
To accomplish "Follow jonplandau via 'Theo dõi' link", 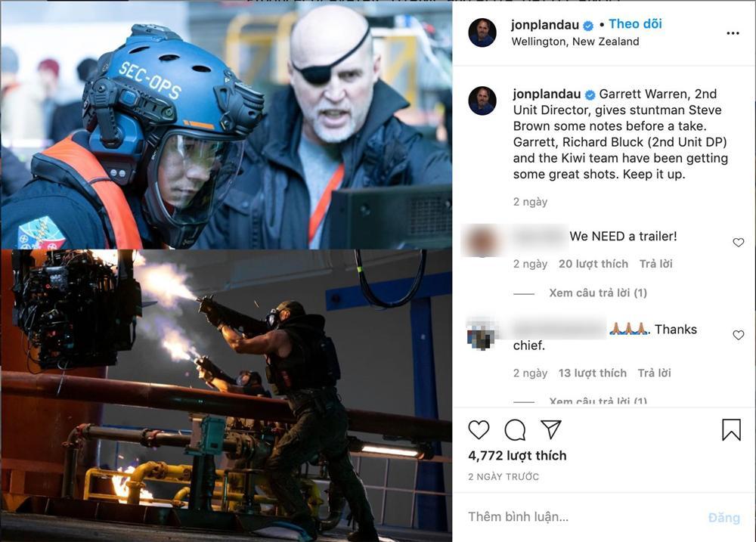I will point(635,24).
